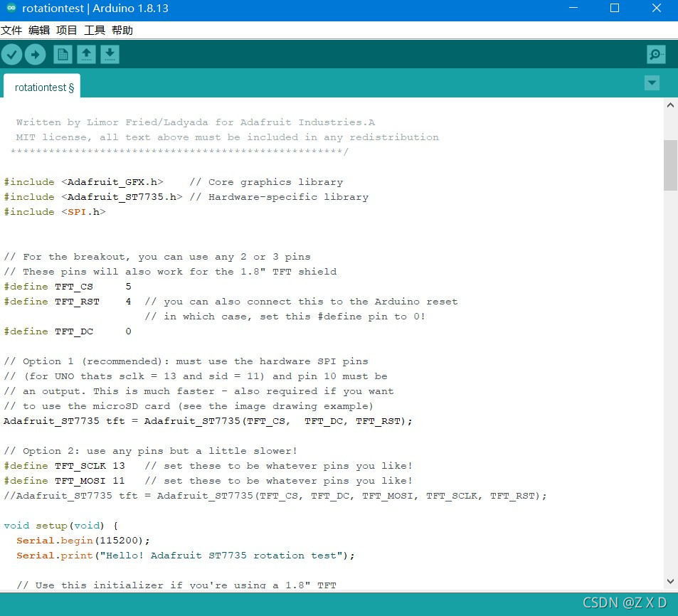This screenshot has height=616, width=678.
Task: Click the '// For the breakout' comment line
Action: [157, 257]
